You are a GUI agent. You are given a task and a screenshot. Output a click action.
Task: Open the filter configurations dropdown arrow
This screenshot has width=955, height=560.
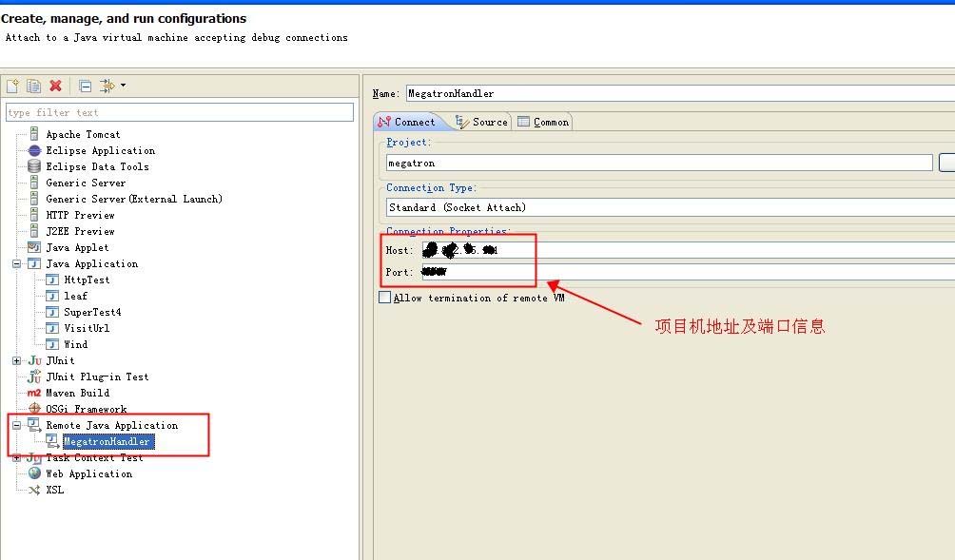tap(123, 86)
